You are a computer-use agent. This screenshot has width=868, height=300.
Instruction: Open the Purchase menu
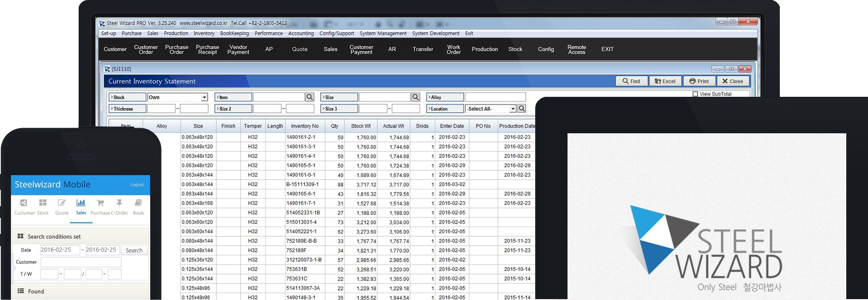(132, 33)
